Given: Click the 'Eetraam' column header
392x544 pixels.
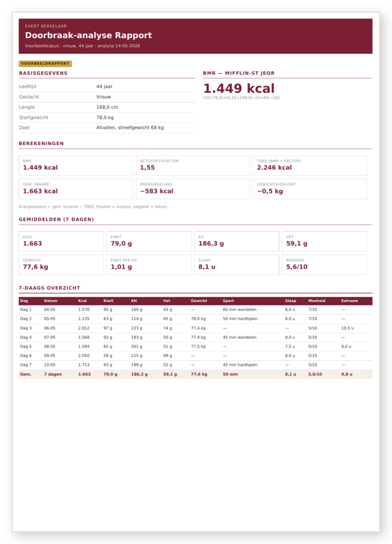Looking at the screenshot, I should (350, 301).
